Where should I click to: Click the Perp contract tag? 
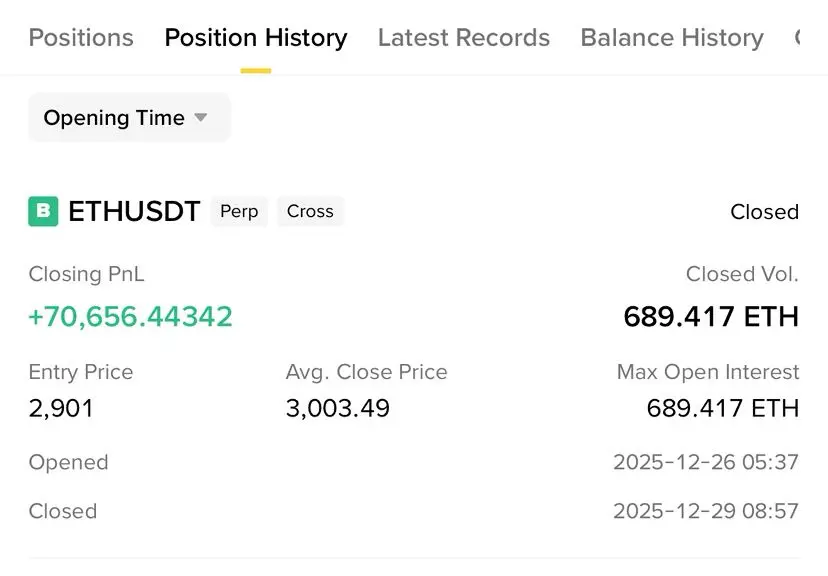coord(239,212)
